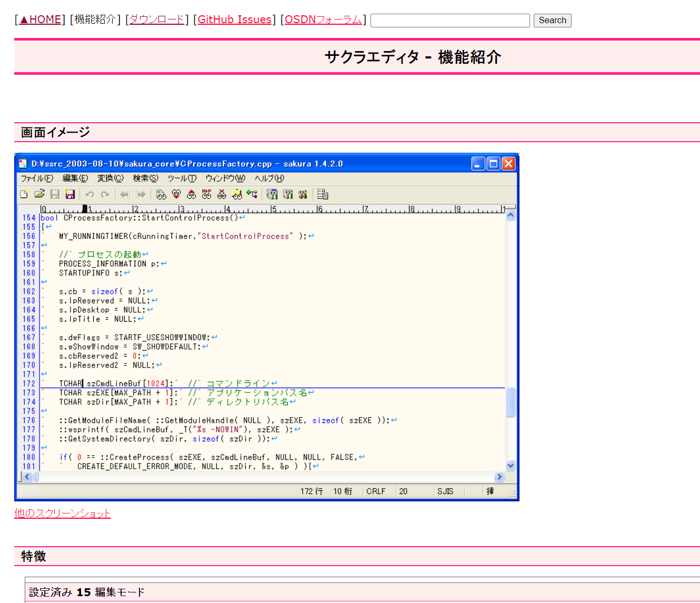Click the Find binoculars icon

click(161, 194)
